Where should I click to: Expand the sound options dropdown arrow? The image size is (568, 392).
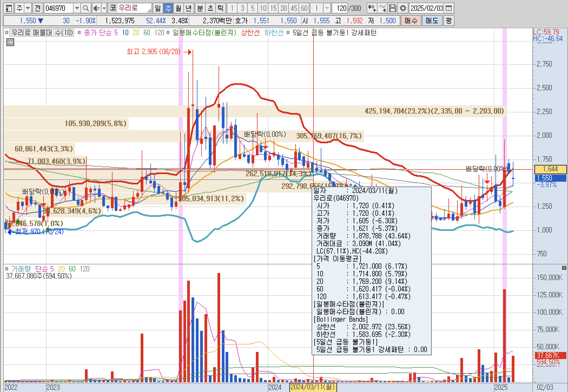click(104, 8)
